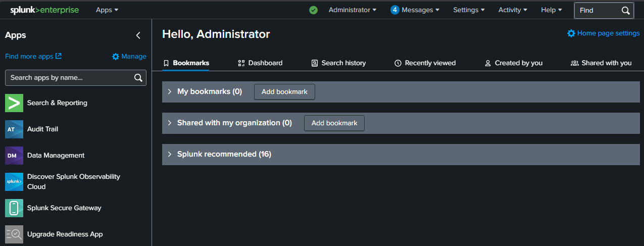Open the Settings dropdown menu

coord(469,10)
